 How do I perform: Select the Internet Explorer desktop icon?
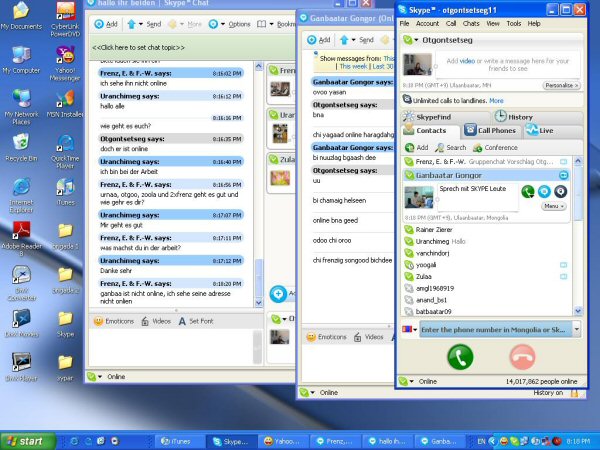pos(21,195)
